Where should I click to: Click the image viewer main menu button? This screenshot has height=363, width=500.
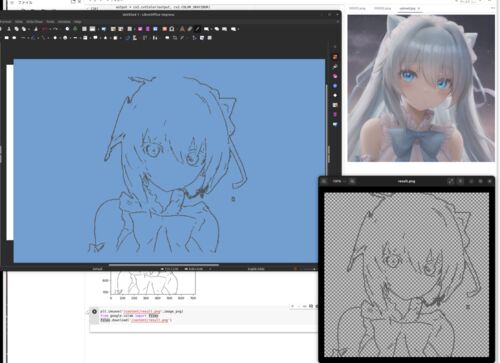(460, 181)
